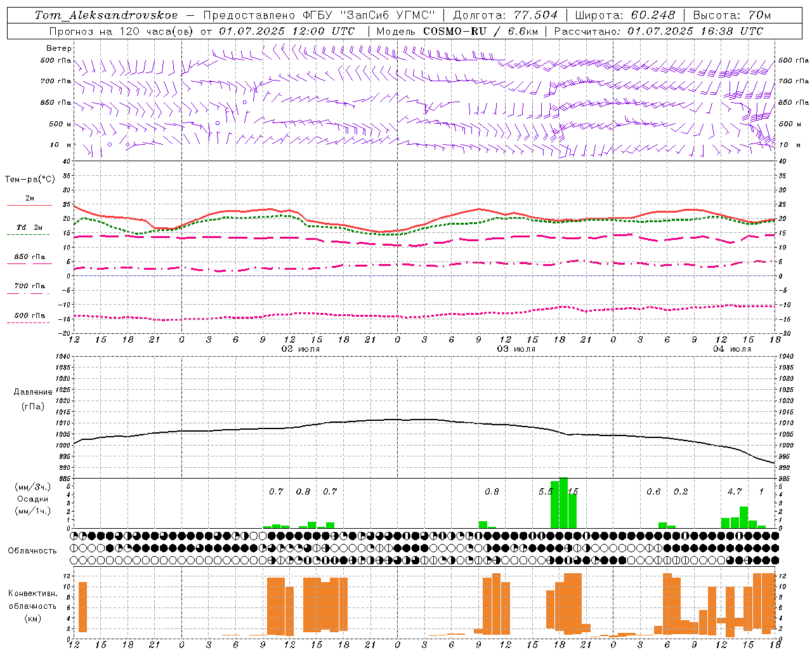Screen dimensions: 812x650
Task: Click the (мм/3ч.) unit label
Action: pyautogui.click(x=32, y=487)
